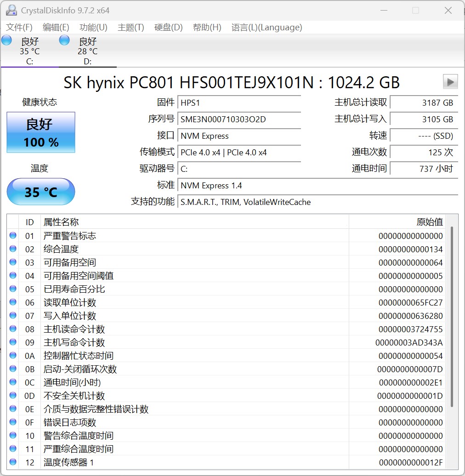The height and width of the screenshot is (476, 465).
Task: Click the 35 °C temperature button
Action: pos(41,192)
